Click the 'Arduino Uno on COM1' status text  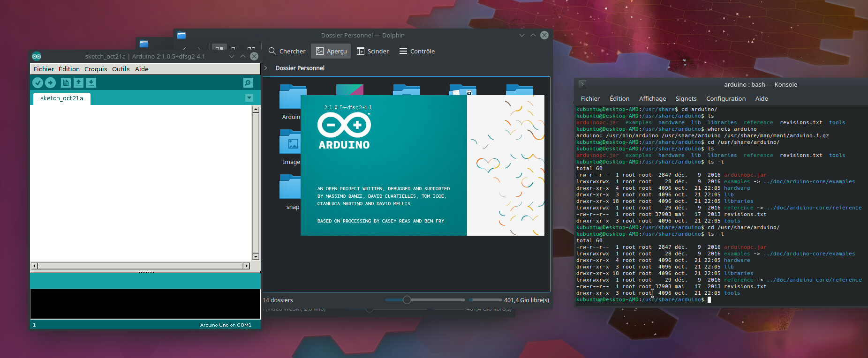(x=226, y=325)
